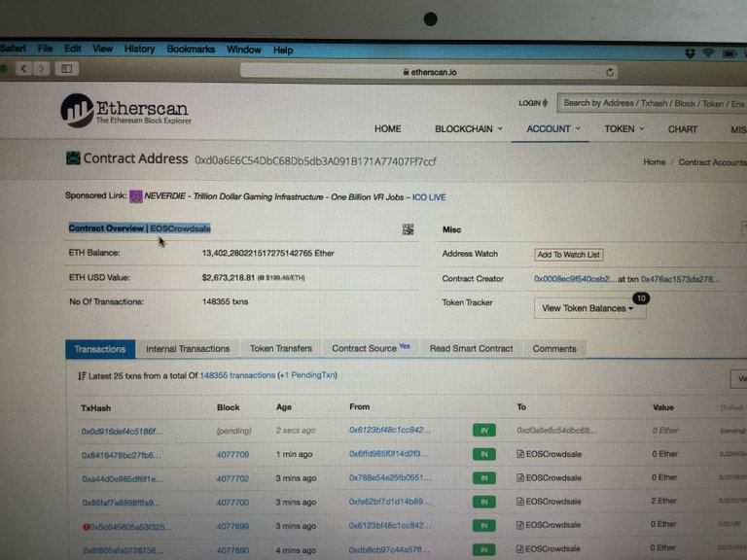Open sender address 0x788e54e25fb0551
The height and width of the screenshot is (560, 747).
point(390,477)
